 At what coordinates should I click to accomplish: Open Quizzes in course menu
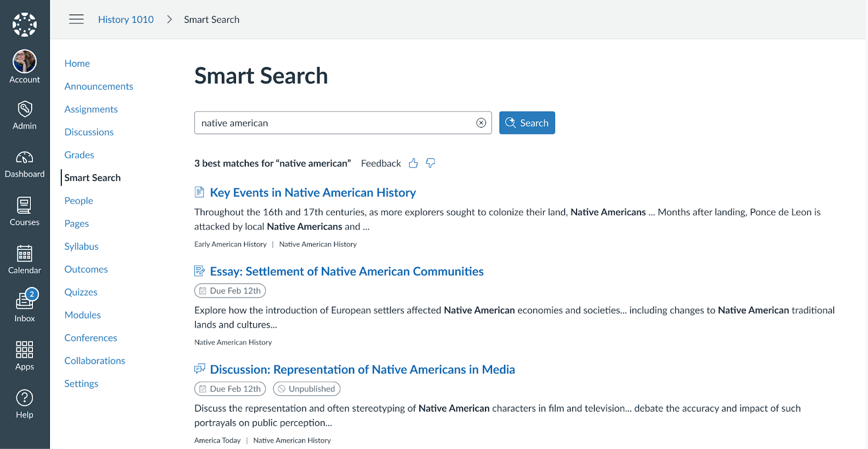click(81, 292)
